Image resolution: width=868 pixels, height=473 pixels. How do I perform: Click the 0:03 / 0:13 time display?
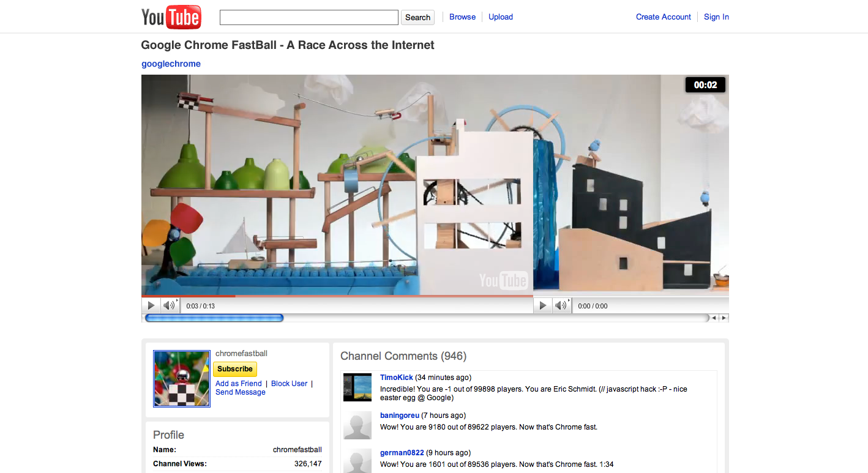(x=200, y=306)
